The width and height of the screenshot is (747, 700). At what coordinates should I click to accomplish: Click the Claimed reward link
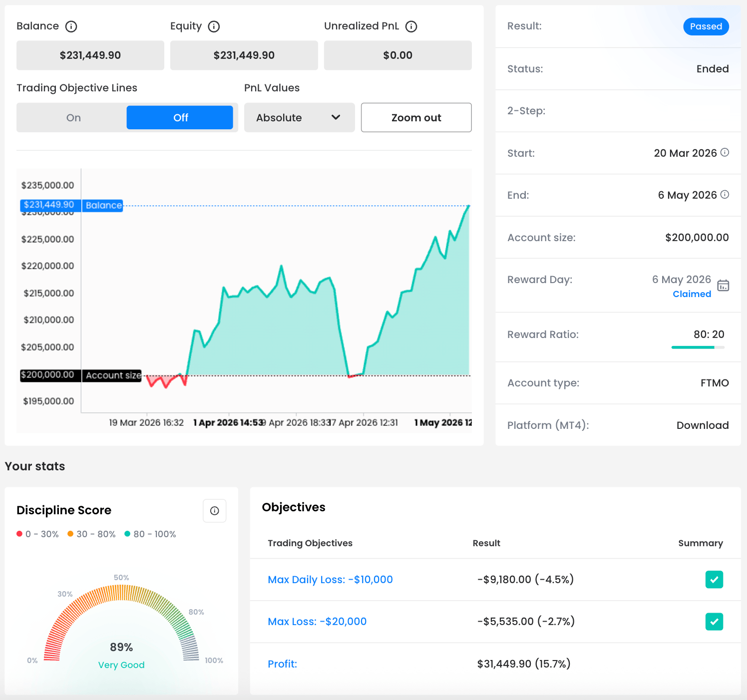692,294
